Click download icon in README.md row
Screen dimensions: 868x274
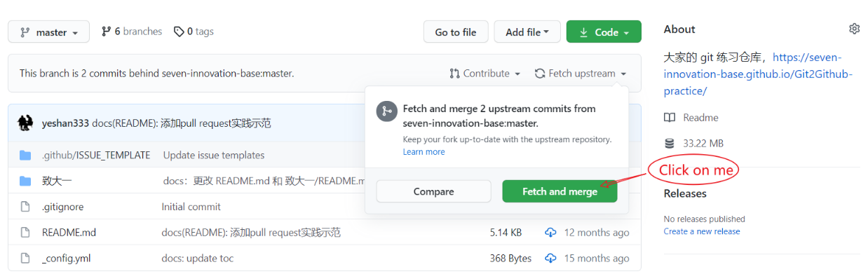click(x=550, y=233)
